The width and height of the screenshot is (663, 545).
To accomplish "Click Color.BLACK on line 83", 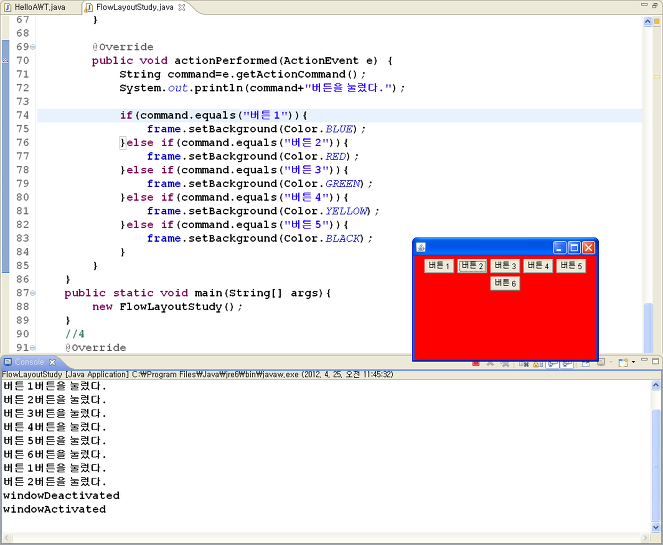I will click(323, 238).
